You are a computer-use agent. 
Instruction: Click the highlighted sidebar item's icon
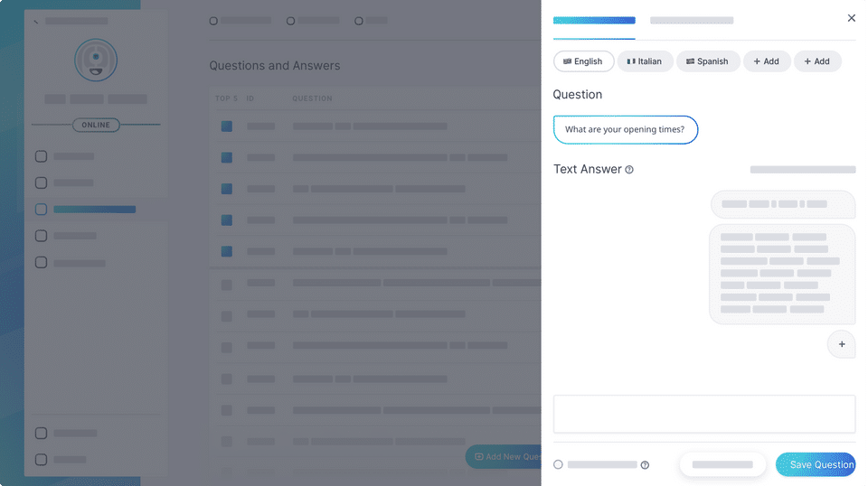click(x=41, y=210)
